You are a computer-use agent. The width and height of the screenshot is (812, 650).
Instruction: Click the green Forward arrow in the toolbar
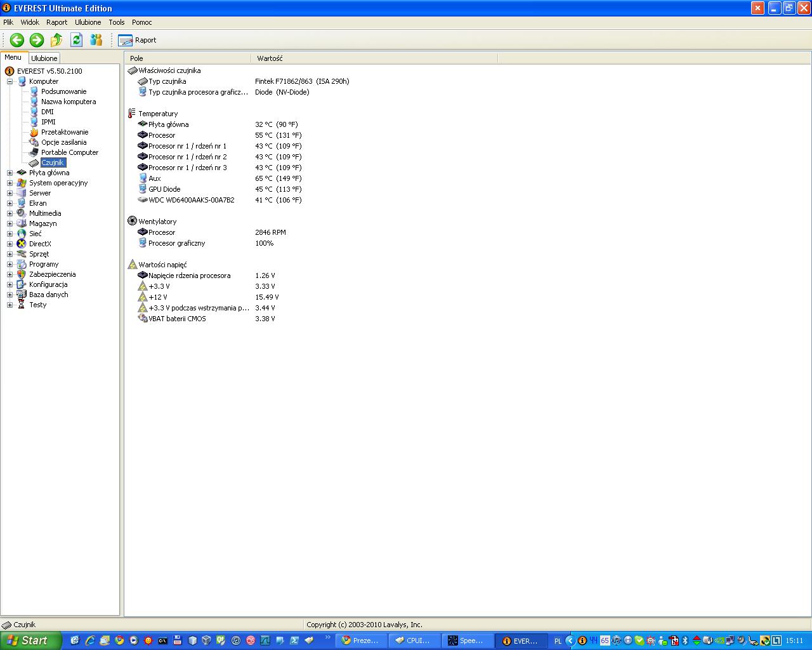pos(37,40)
